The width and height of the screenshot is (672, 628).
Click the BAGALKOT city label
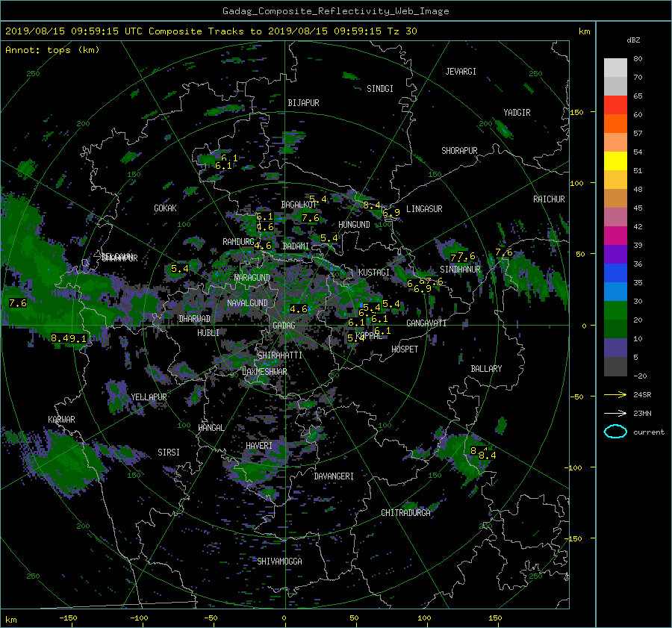pyautogui.click(x=298, y=205)
